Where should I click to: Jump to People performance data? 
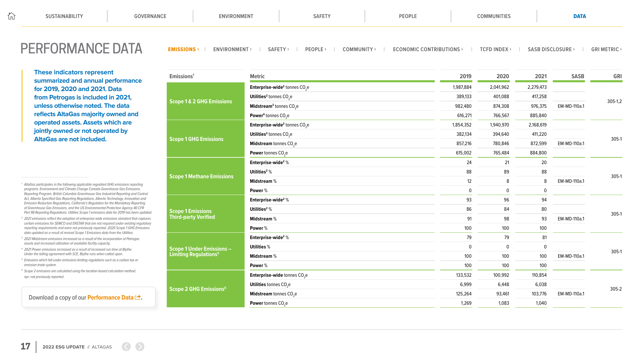tap(316, 49)
